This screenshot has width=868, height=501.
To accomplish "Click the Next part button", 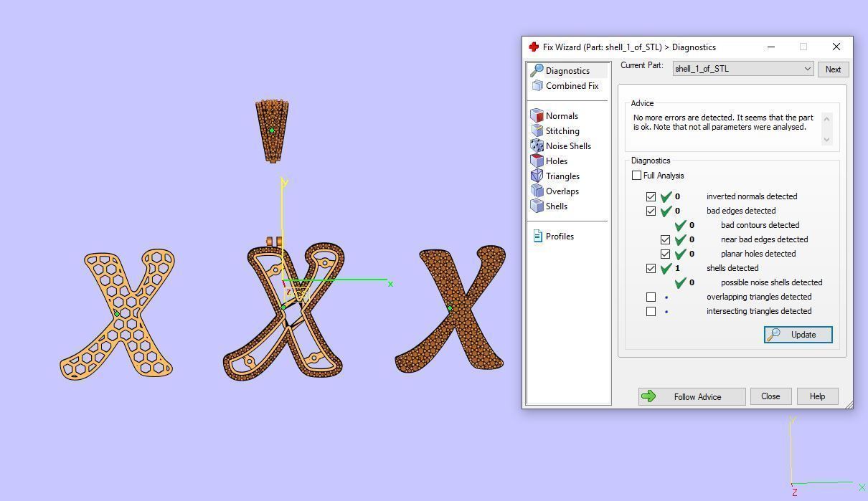I will [x=833, y=70].
